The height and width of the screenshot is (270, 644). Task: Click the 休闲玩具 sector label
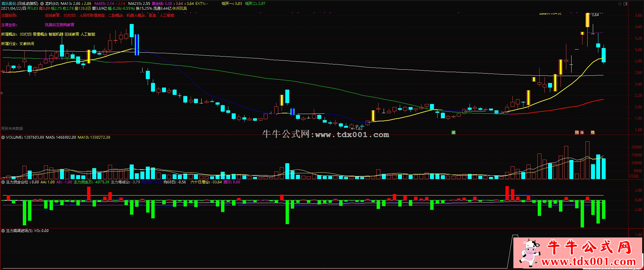180,9
